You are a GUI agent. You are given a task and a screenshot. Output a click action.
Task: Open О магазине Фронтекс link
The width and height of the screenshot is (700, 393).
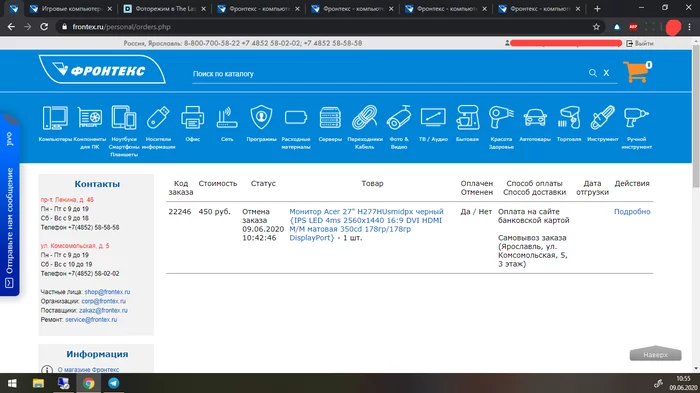tap(88, 369)
